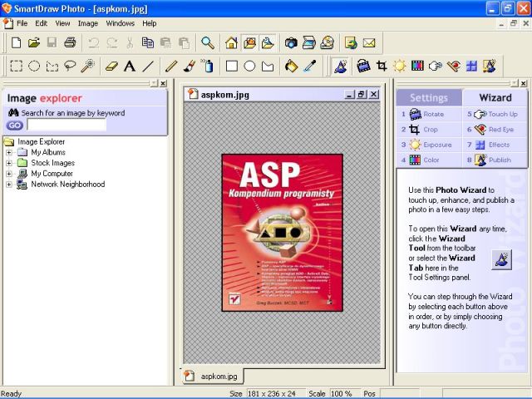Print using the printer icon
The height and width of the screenshot is (399, 532).
[70, 42]
